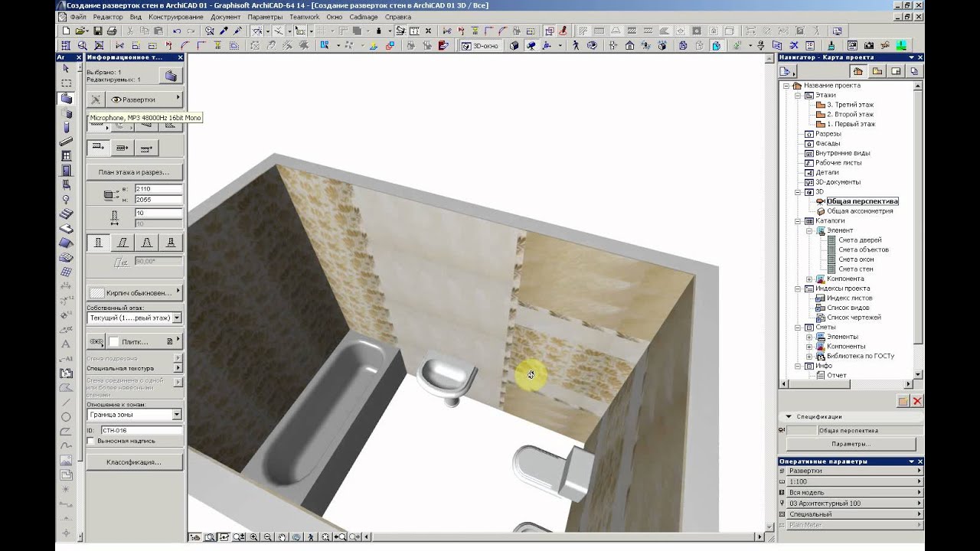Select the Slab tool in the toolbox
This screenshot has height=551, width=980.
tap(66, 228)
